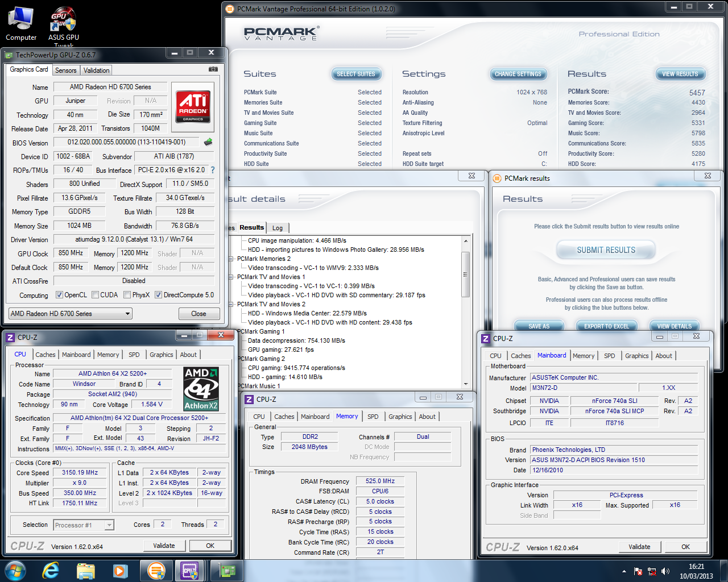Collapse the PCMark TV and Movies 1 node
The height and width of the screenshot is (582, 728).
(231, 277)
